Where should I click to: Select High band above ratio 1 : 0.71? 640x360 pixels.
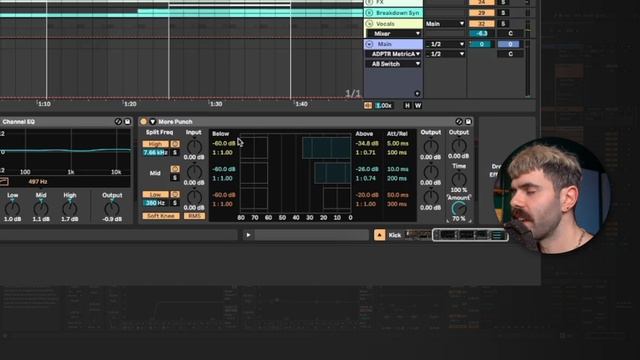pos(365,153)
